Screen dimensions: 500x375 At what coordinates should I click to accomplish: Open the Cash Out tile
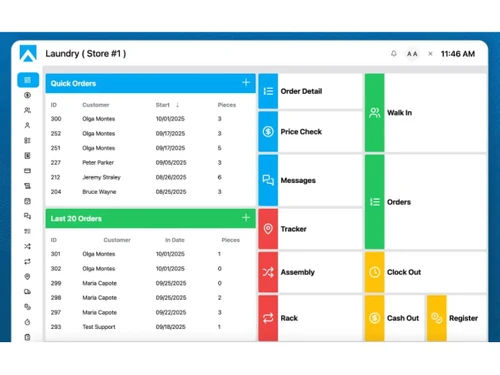click(395, 318)
